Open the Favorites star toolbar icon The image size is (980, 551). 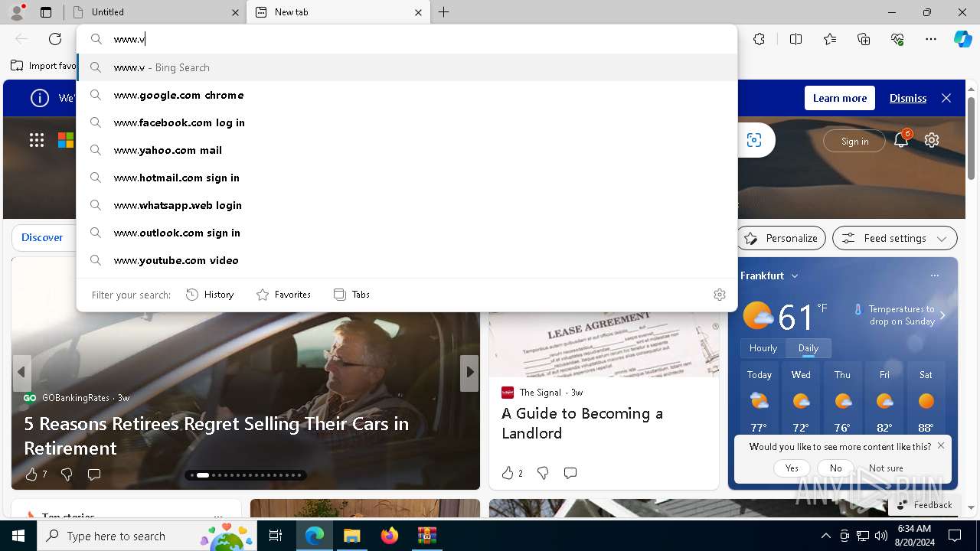(x=830, y=39)
